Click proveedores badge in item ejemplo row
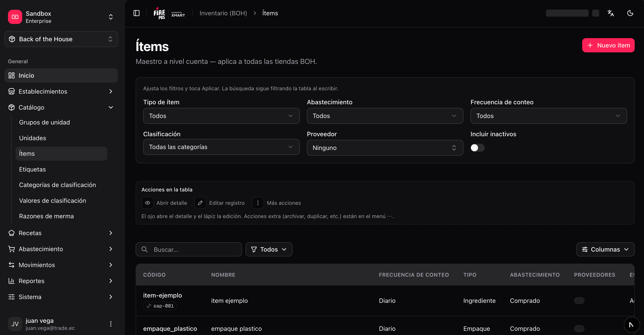Viewport: 644px width, 335px height. point(579,300)
